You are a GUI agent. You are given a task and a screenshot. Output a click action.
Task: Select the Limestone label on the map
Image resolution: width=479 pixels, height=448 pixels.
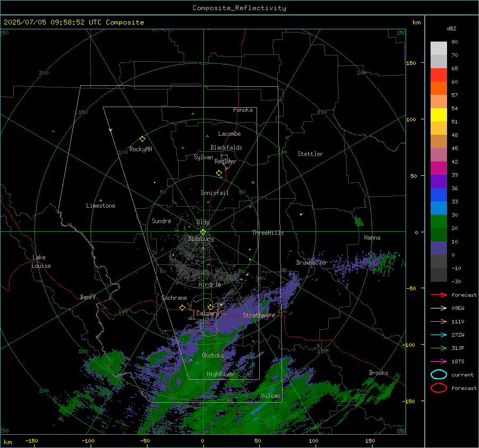click(x=101, y=206)
